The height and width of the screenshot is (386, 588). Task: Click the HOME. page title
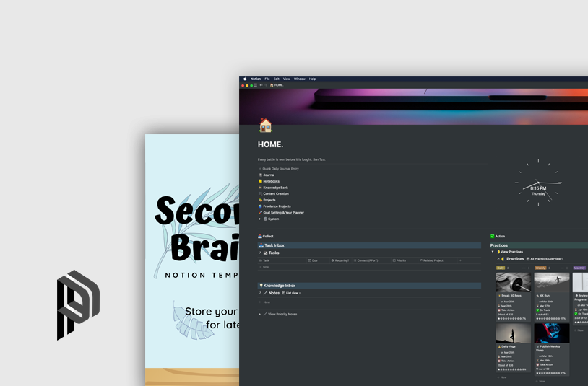click(x=270, y=144)
